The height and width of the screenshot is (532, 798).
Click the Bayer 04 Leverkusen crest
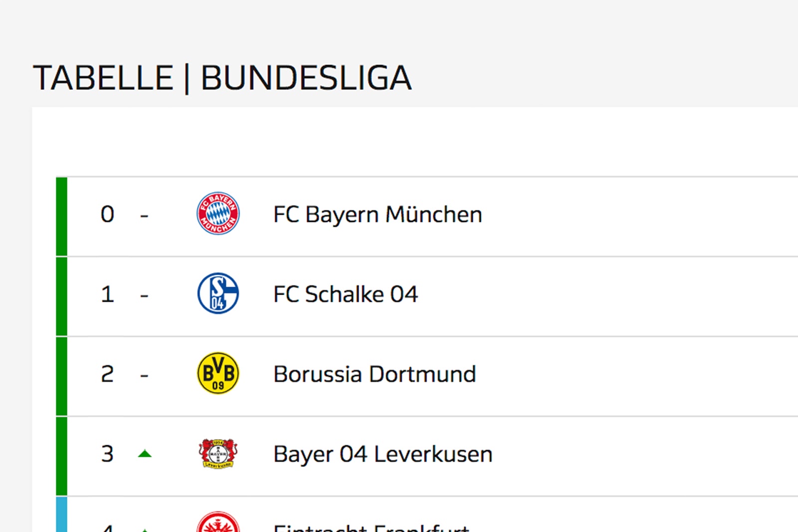click(218, 453)
